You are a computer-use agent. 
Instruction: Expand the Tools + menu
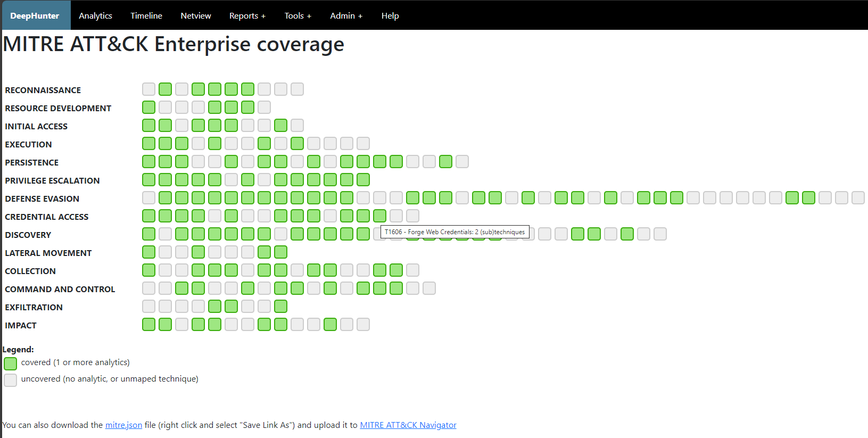298,15
